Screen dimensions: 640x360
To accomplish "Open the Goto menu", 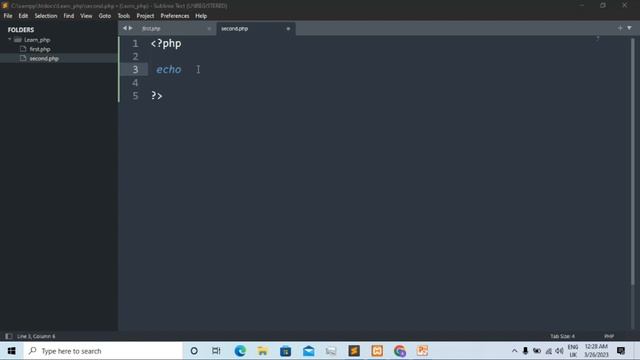I will 105,16.
